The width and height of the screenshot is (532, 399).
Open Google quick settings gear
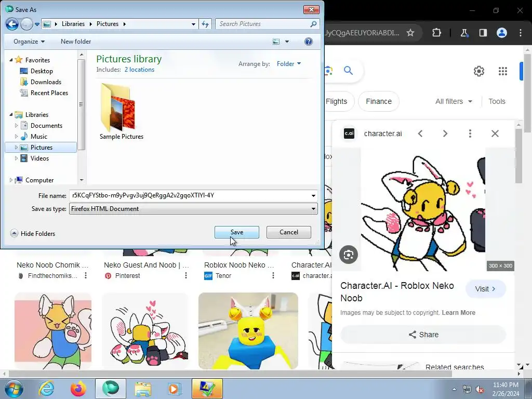pyautogui.click(x=478, y=71)
